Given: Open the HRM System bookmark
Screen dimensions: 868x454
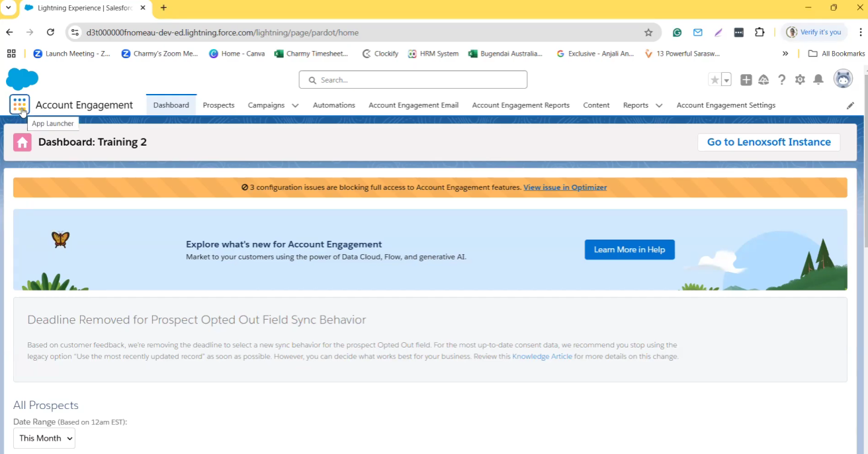Looking at the screenshot, I should pyautogui.click(x=433, y=54).
